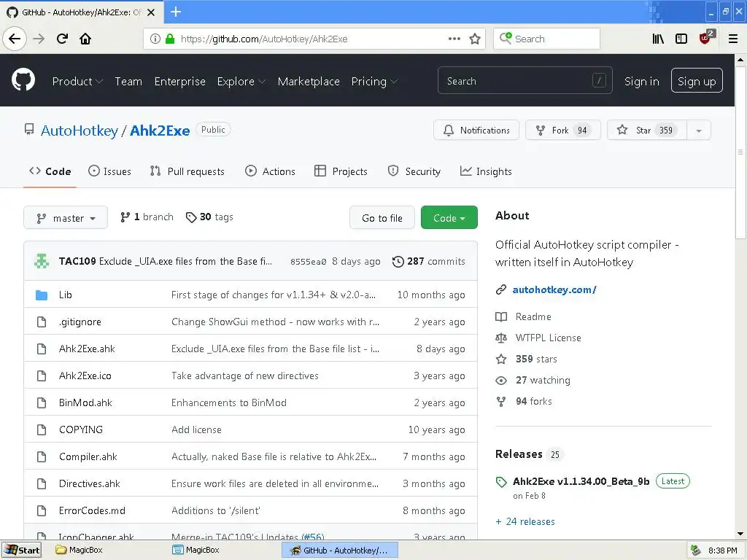Expand the Explore menu

(241, 82)
